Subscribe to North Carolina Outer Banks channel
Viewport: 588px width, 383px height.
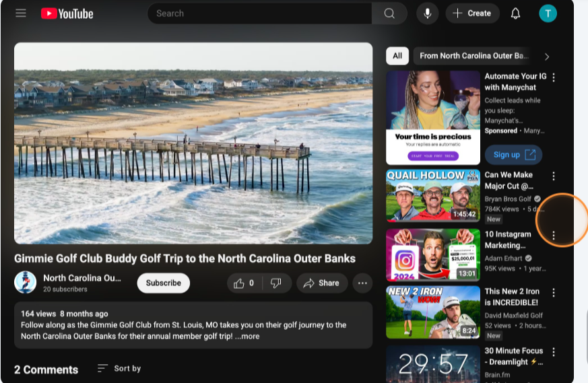(163, 283)
